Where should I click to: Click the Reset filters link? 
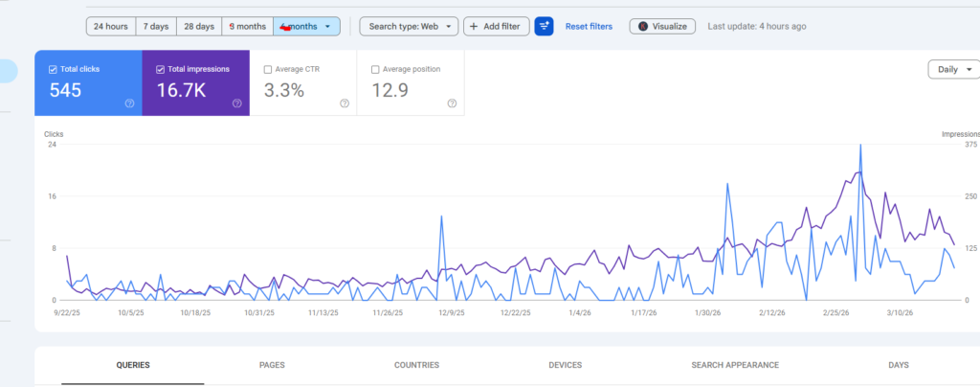[589, 26]
